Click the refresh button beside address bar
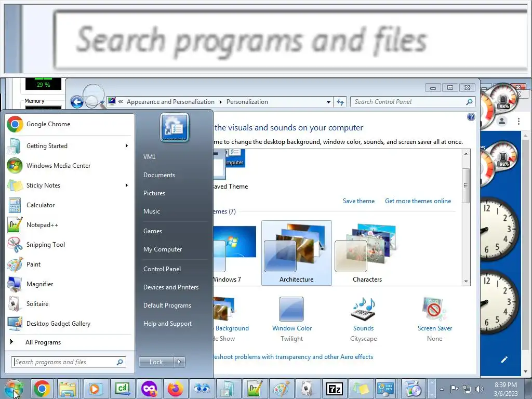Screen dimensions: 532x399 340,102
